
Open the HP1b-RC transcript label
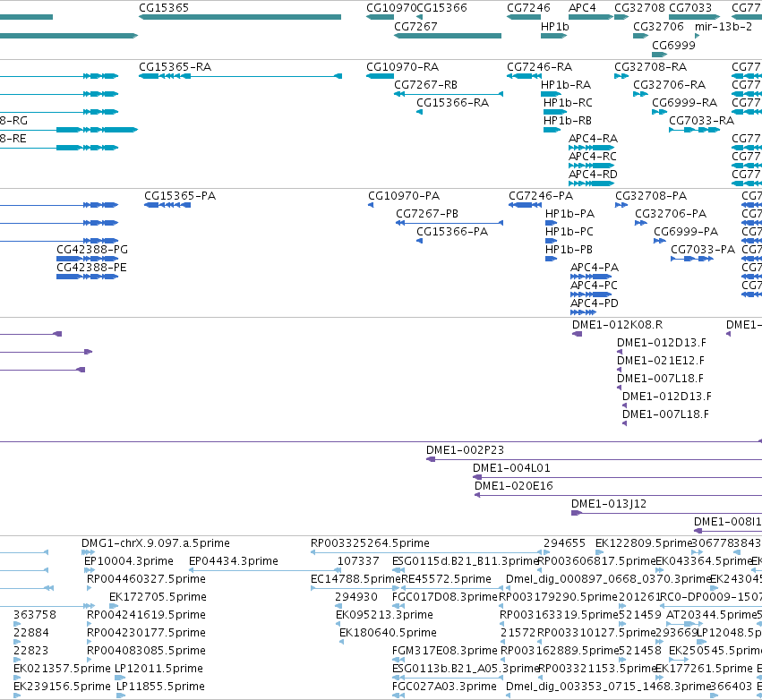[568, 103]
